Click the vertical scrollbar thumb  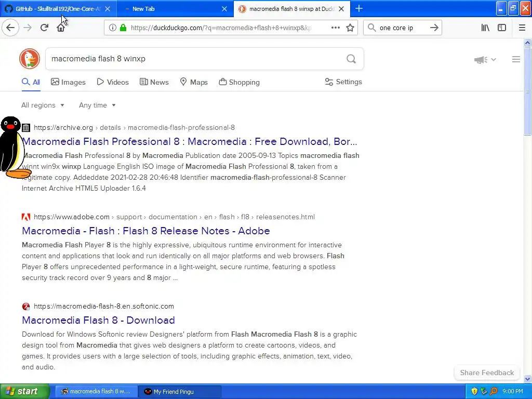coord(527,91)
